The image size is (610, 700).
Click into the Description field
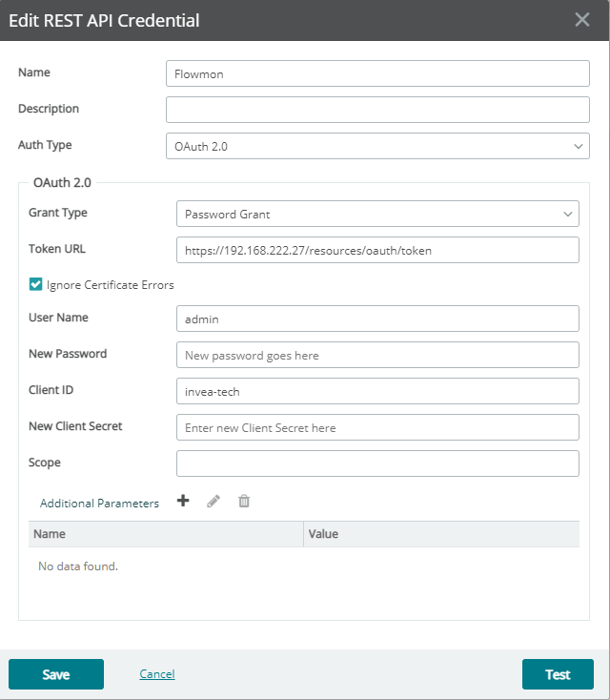click(x=377, y=110)
